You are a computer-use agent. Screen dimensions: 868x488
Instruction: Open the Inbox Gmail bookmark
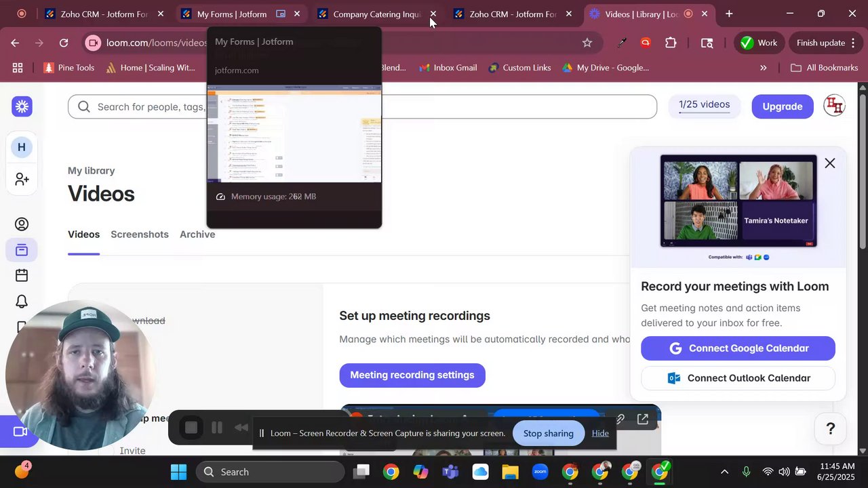coord(448,68)
